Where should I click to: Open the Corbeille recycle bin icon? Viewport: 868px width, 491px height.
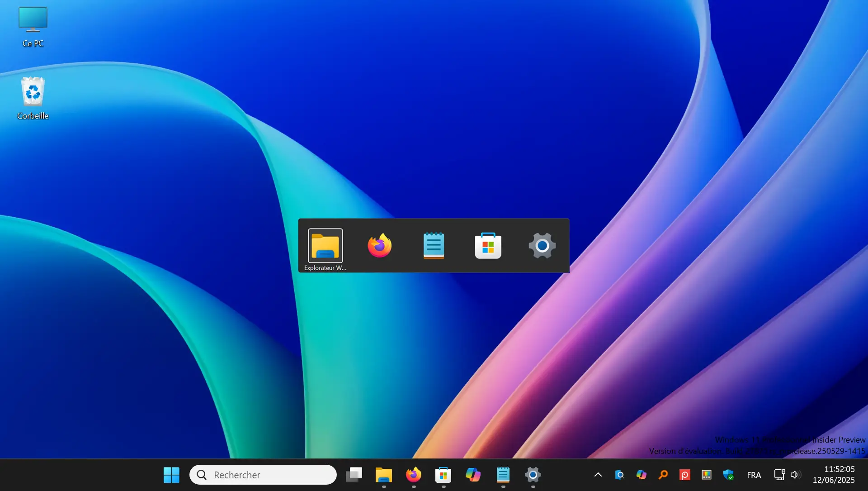(33, 98)
